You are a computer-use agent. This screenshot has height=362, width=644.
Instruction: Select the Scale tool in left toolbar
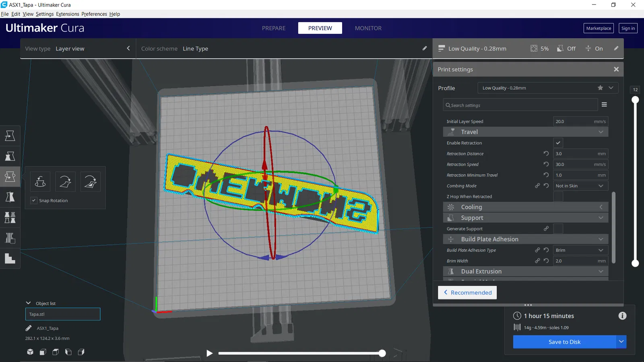click(10, 156)
